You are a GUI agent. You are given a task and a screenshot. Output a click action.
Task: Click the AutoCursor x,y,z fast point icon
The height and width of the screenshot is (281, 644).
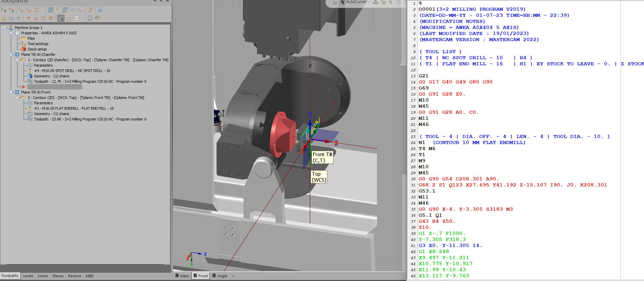(x=376, y=2)
